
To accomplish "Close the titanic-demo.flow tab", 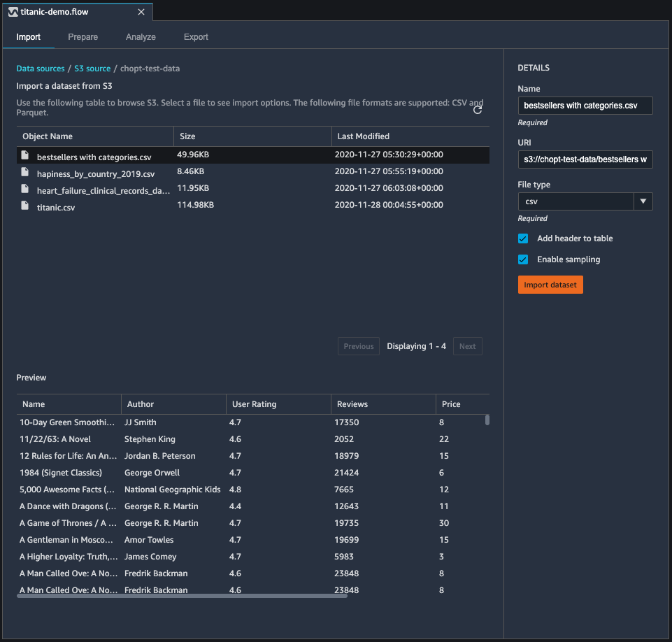I will (x=141, y=12).
